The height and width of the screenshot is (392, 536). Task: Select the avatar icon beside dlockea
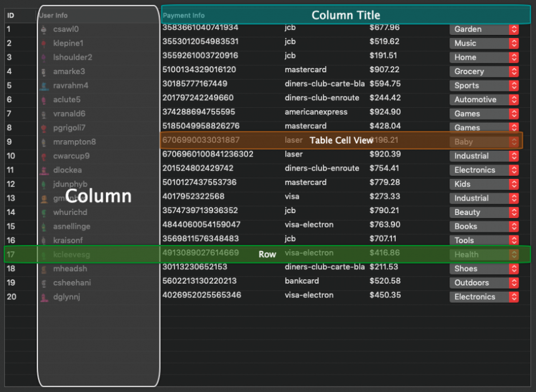[43, 170]
